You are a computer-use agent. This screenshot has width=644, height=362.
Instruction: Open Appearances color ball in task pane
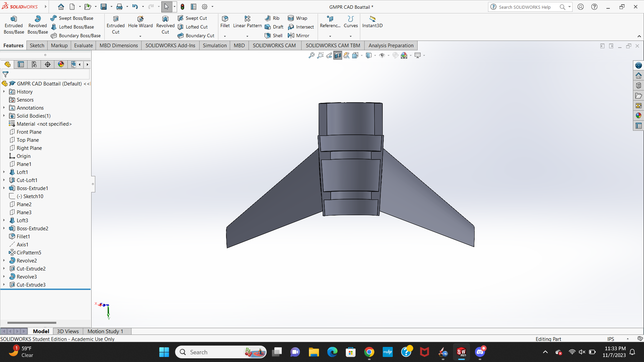638,116
